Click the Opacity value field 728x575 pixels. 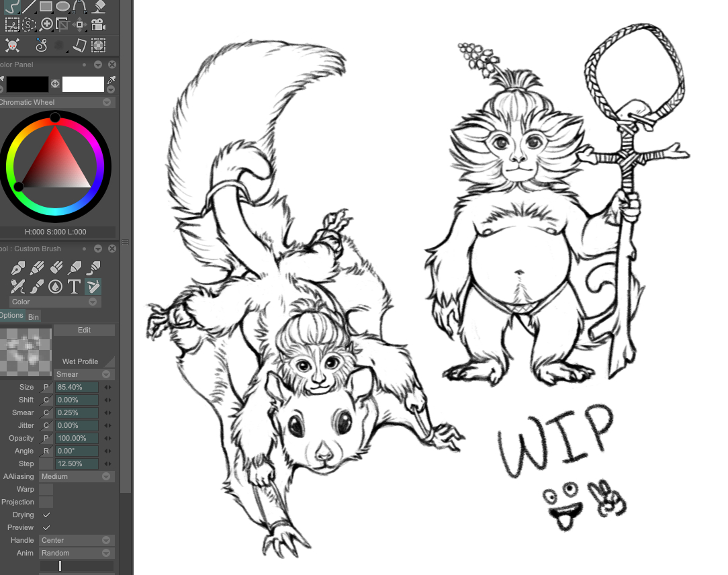point(77,438)
